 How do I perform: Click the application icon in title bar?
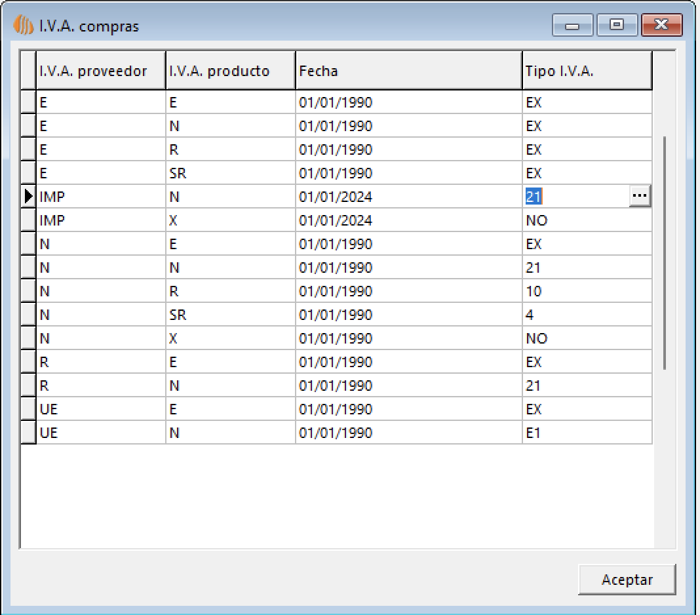click(23, 26)
